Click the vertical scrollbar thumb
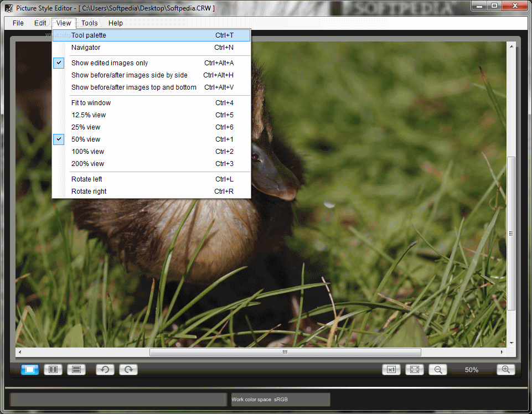The width and height of the screenshot is (532, 414). [x=512, y=234]
